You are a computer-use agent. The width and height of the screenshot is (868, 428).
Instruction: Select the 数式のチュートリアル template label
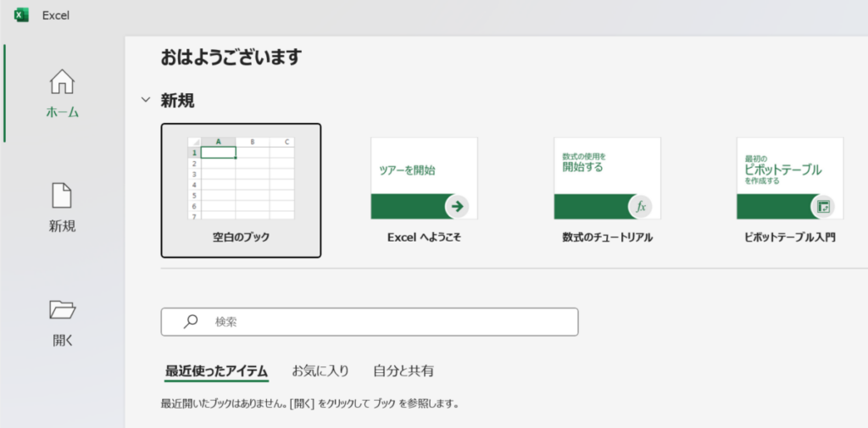tap(607, 237)
